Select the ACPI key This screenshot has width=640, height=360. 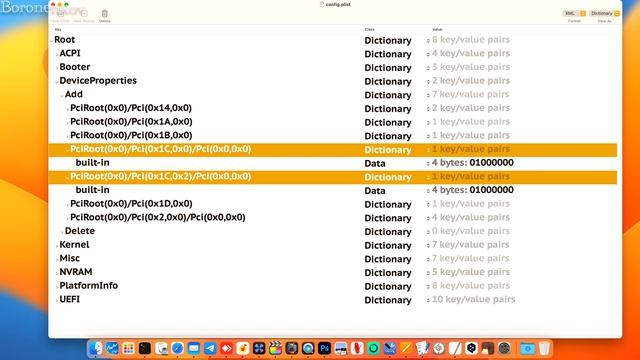click(x=70, y=53)
